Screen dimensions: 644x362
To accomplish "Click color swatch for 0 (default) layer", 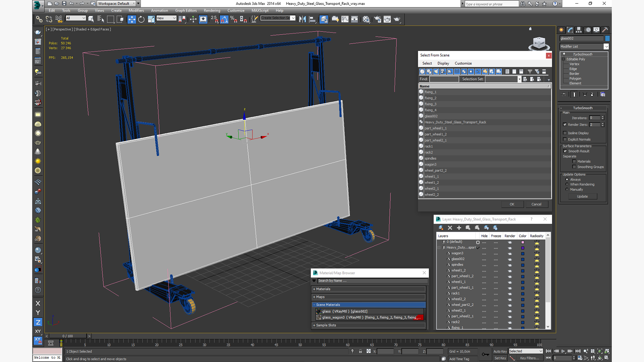I will pos(523,242).
